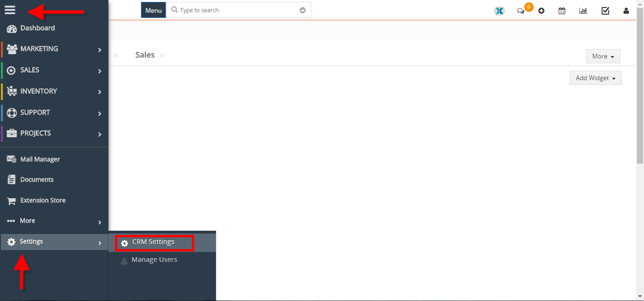
Task: Open the chat comments icon
Action: [520, 11]
